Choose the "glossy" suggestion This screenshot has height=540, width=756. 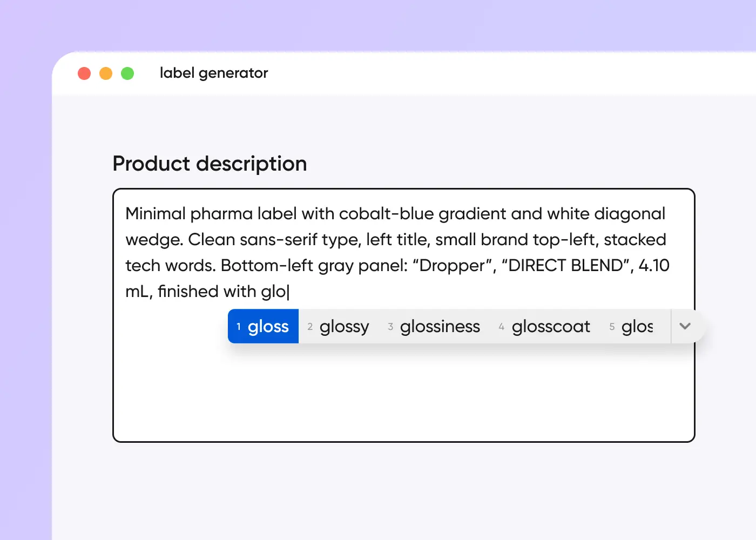[x=339, y=326]
